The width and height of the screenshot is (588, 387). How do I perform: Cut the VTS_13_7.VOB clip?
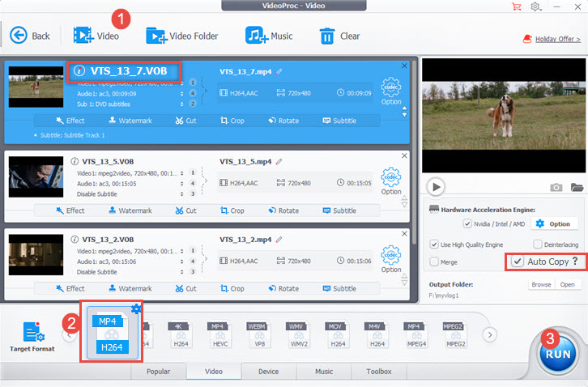pos(186,121)
